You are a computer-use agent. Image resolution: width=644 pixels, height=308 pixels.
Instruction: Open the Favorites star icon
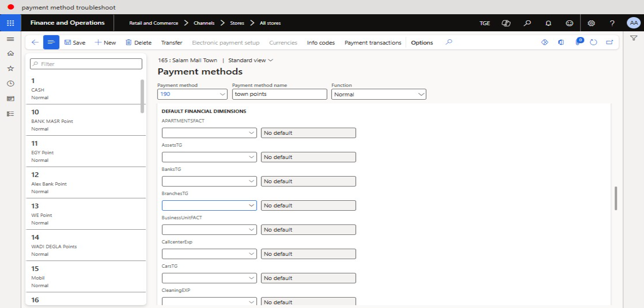pyautogui.click(x=10, y=68)
